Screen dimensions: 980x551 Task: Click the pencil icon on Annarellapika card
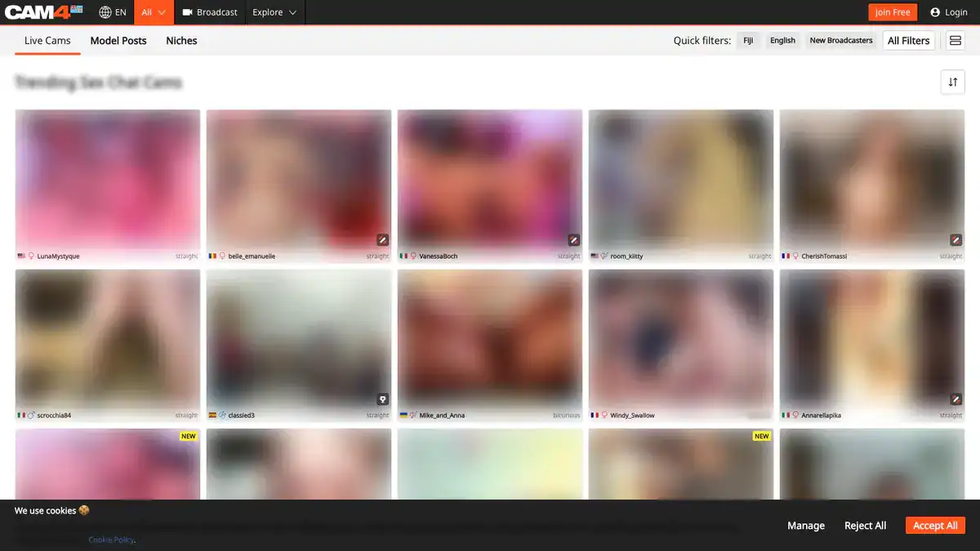(x=956, y=399)
